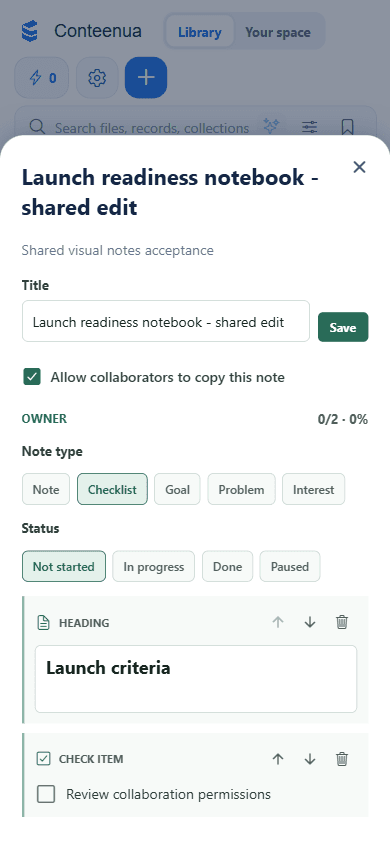Close the note editor panel
Image resolution: width=390 pixels, height=844 pixels.
359,167
